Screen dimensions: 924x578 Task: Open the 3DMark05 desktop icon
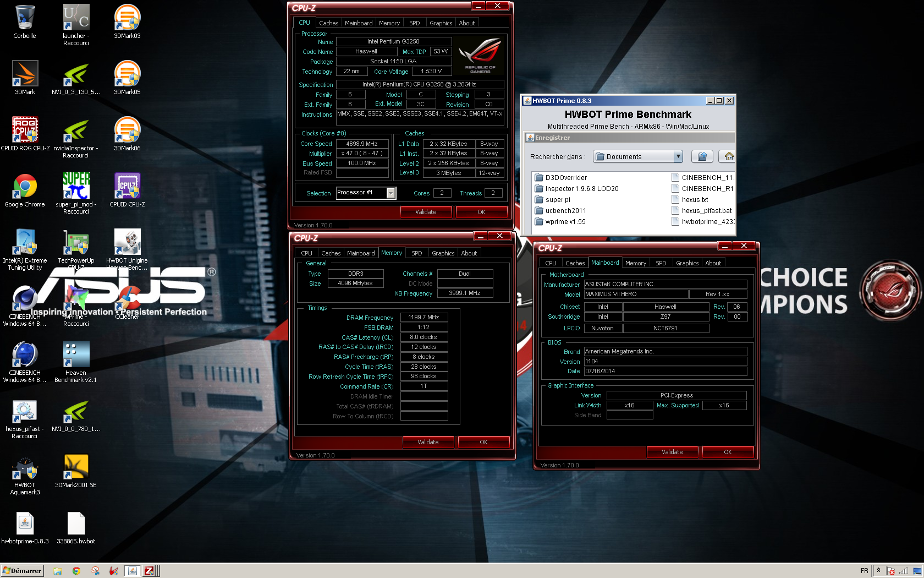[x=127, y=78]
